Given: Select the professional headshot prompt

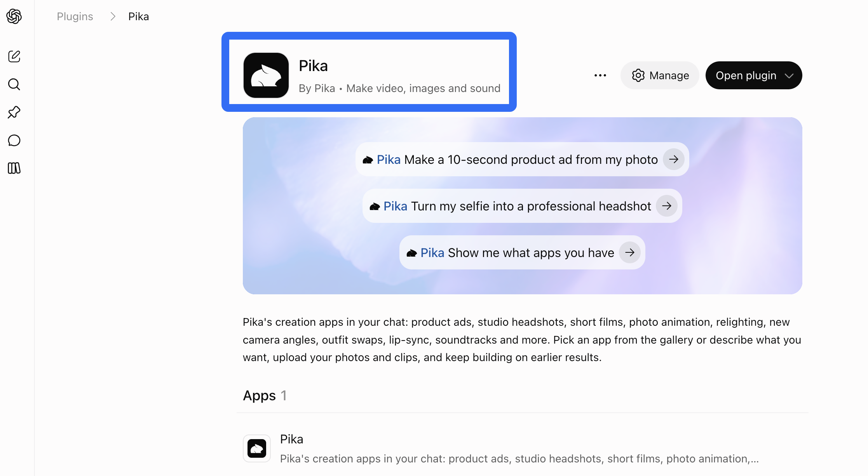Looking at the screenshot, I should [522, 206].
